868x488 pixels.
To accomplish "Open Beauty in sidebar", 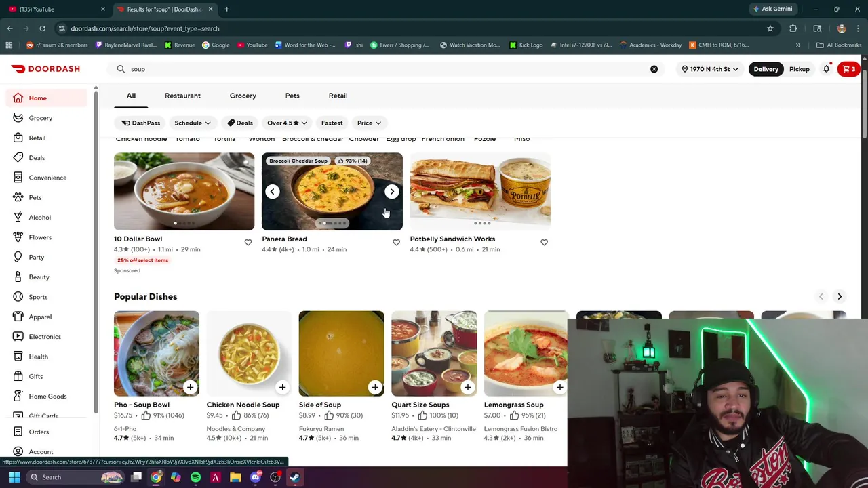I will (47, 277).
